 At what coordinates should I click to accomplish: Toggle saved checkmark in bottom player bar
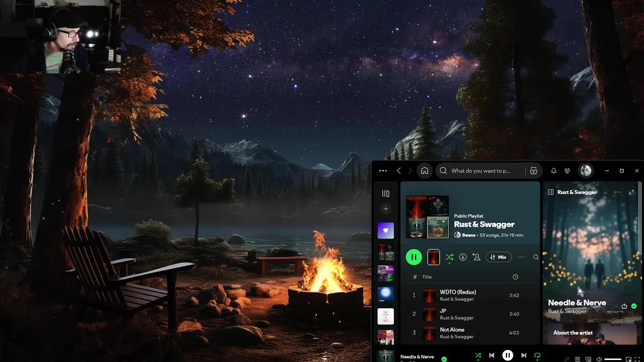[444, 359]
